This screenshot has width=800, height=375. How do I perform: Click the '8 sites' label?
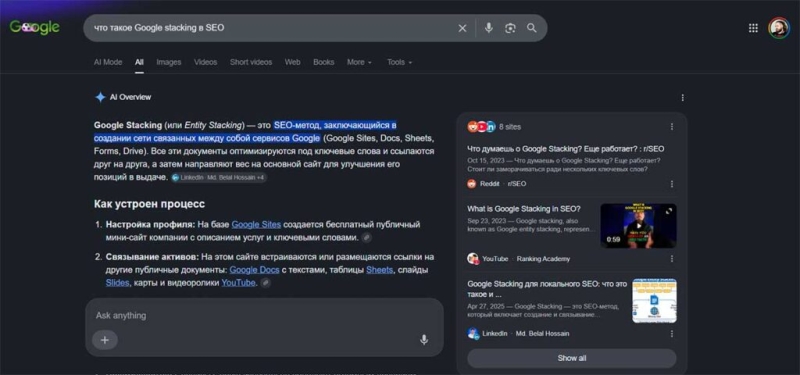coord(510,127)
